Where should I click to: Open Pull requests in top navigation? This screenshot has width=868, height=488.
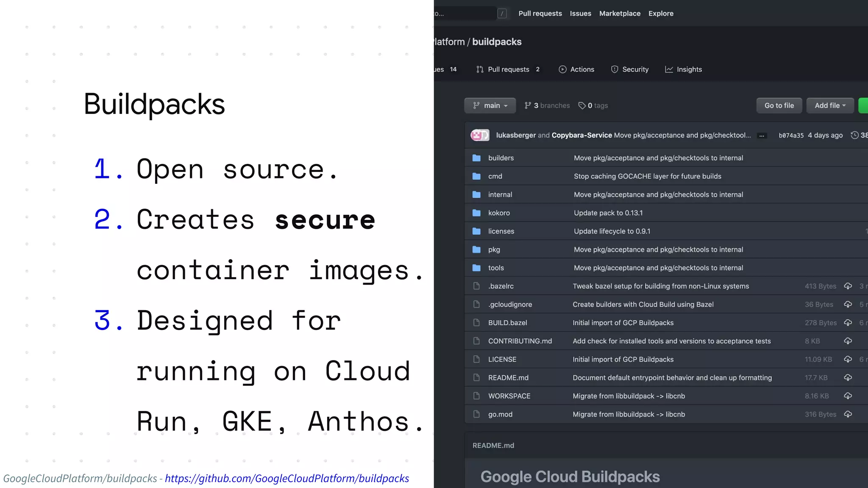540,14
